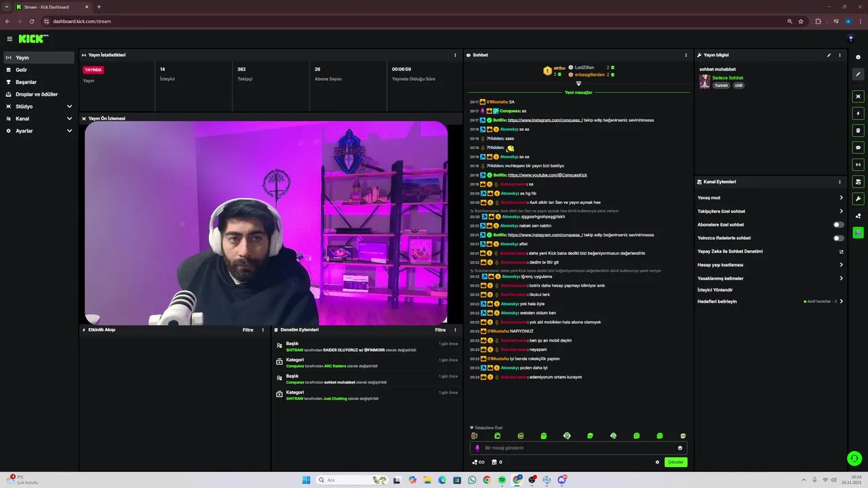Click the wrench icon in right sidebar
868x488 pixels.
858,199
